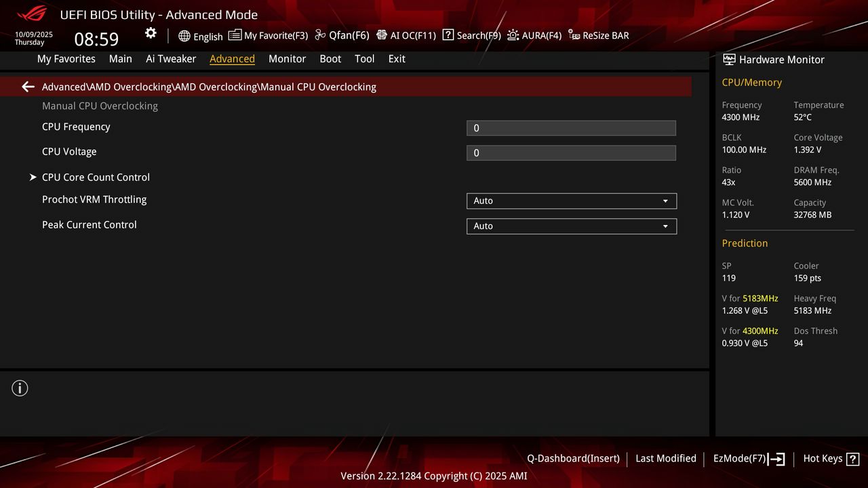
Task: Open the Monitor menu tab
Action: (x=287, y=59)
